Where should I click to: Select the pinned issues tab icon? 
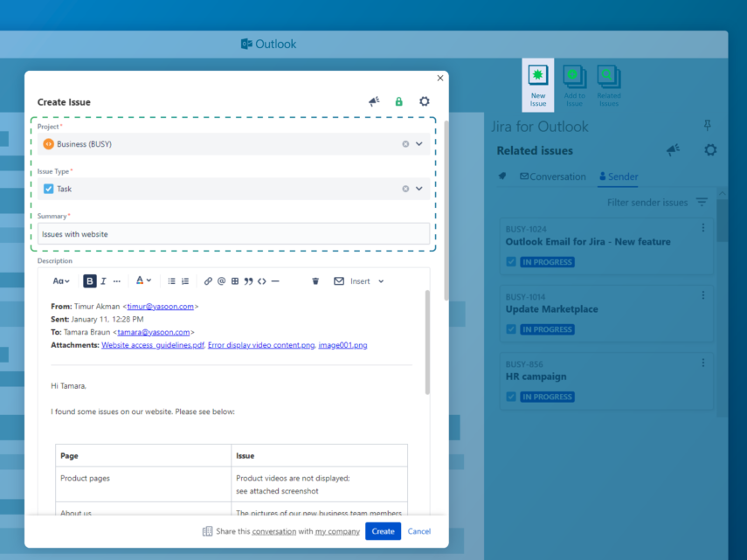[502, 176]
